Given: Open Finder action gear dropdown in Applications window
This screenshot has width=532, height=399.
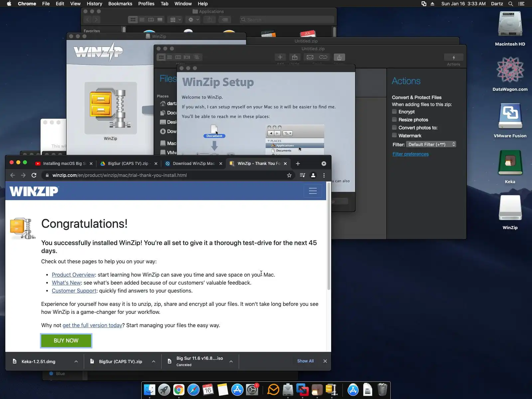Looking at the screenshot, I should coord(194,20).
